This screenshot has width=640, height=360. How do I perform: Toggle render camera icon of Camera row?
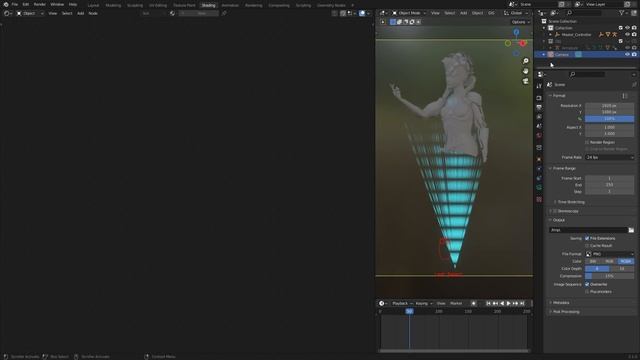pyautogui.click(x=634, y=54)
